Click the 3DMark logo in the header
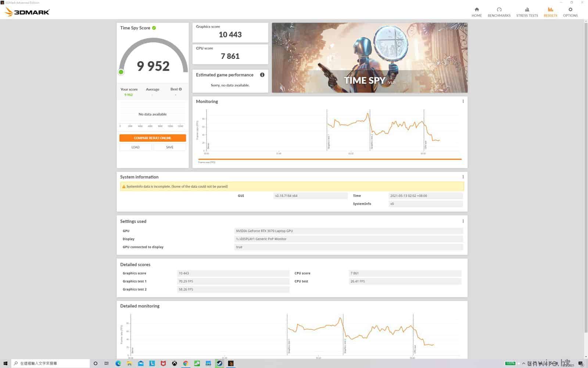This screenshot has width=588, height=368. [x=27, y=12]
